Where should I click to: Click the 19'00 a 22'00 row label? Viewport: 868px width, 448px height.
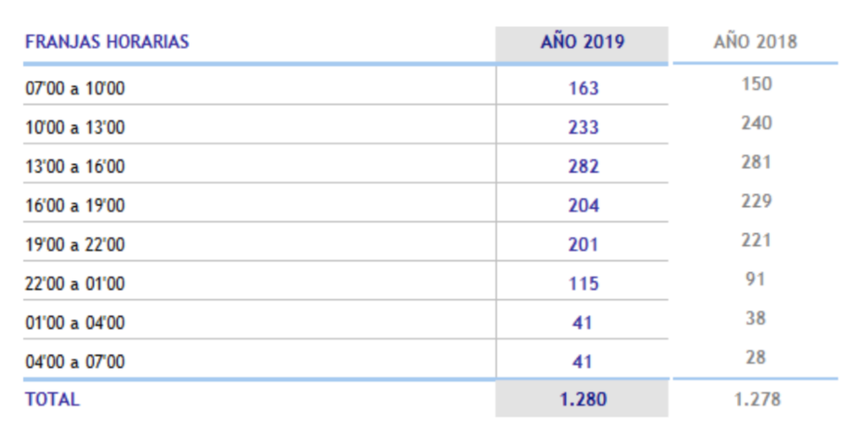click(75, 245)
